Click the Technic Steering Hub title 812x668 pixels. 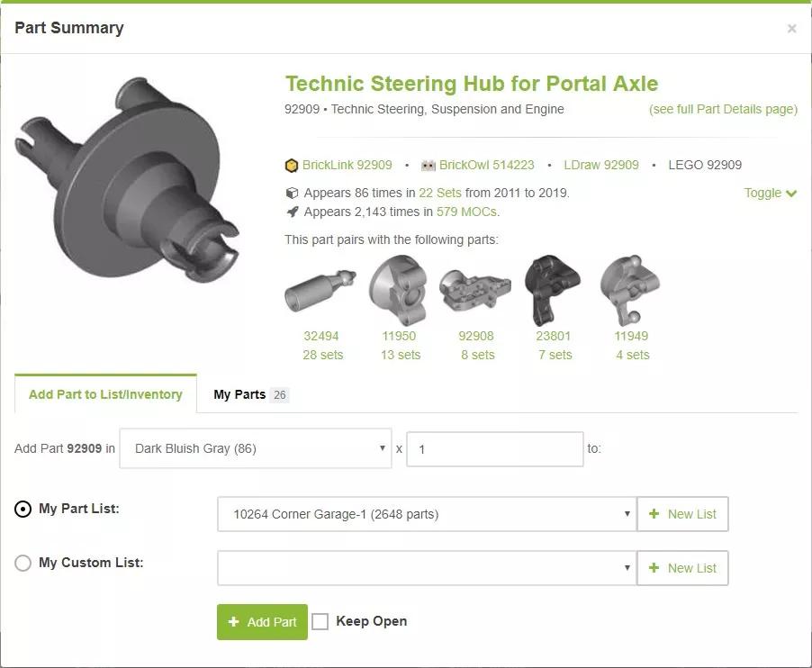[x=472, y=84]
